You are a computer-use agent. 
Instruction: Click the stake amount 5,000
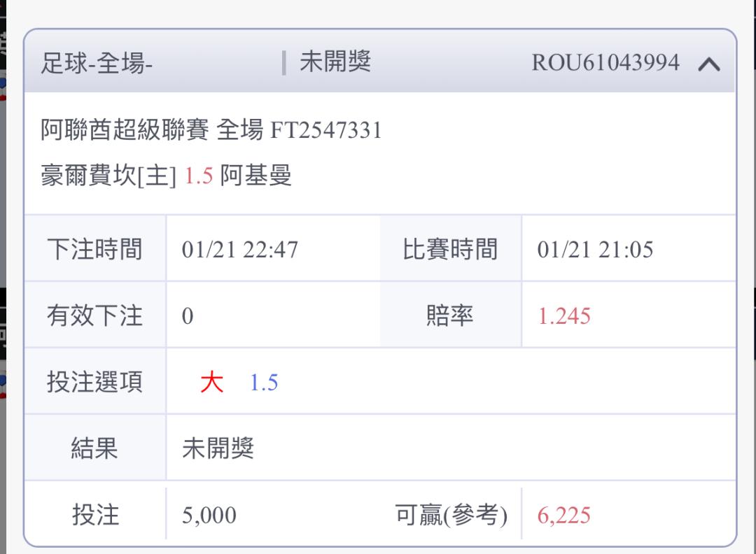(x=209, y=515)
